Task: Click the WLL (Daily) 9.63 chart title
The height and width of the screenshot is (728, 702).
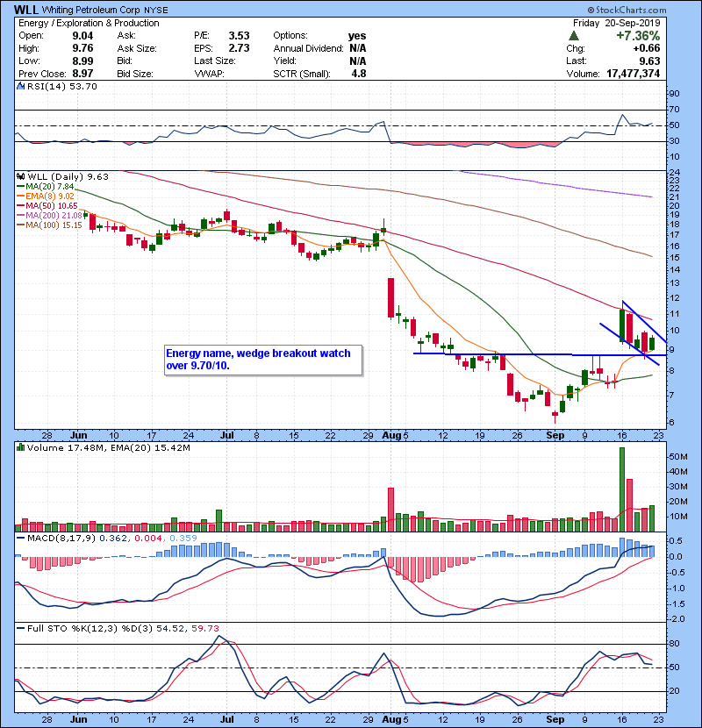Action: coord(68,176)
